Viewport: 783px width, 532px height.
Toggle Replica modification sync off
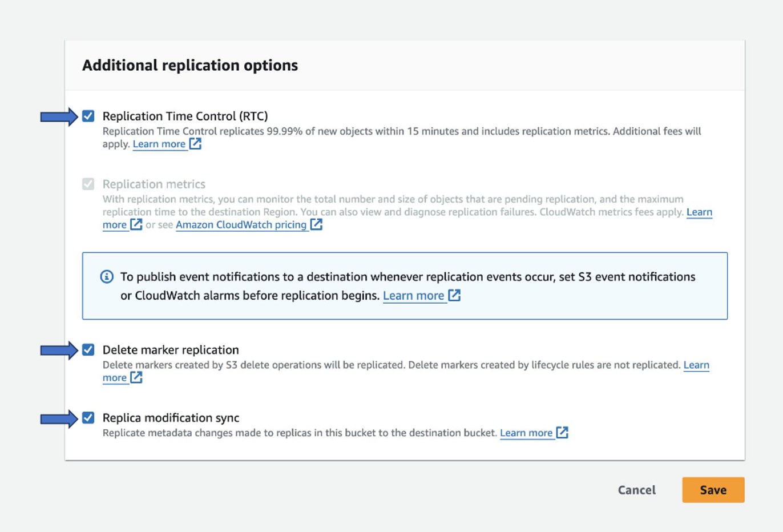88,418
